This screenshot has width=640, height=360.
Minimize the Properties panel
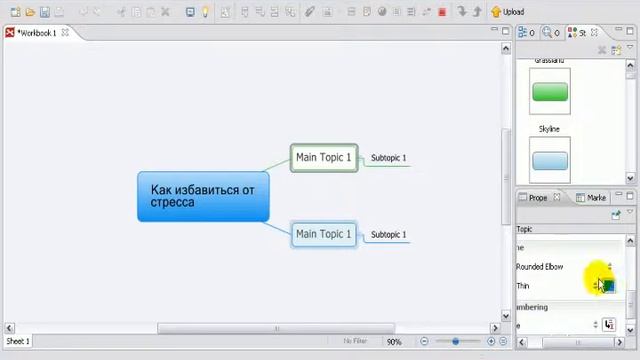[x=619, y=195]
